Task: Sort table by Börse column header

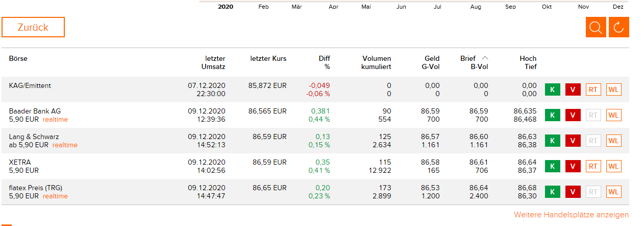Action: tap(18, 59)
